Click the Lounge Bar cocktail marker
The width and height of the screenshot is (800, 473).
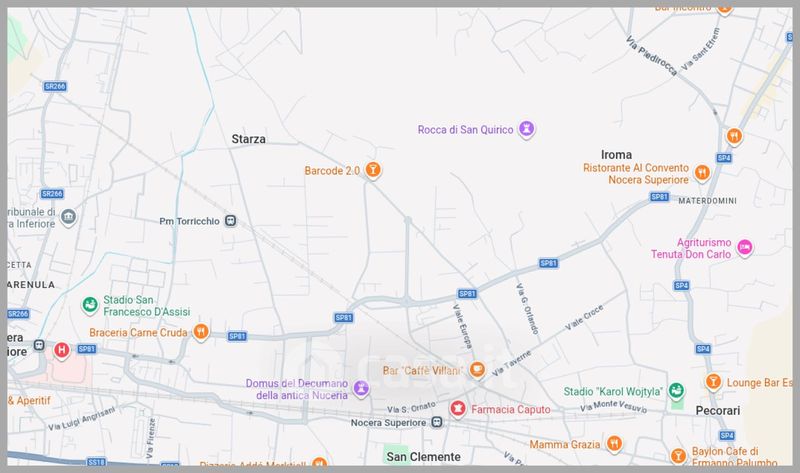pyautogui.click(x=713, y=381)
